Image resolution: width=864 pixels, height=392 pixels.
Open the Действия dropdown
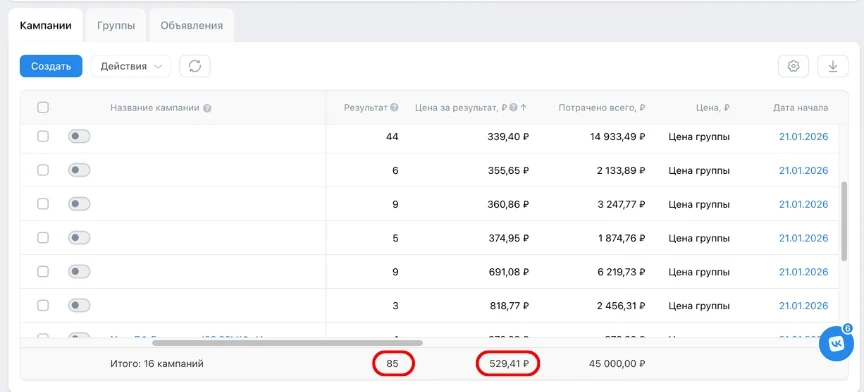pyautogui.click(x=131, y=66)
